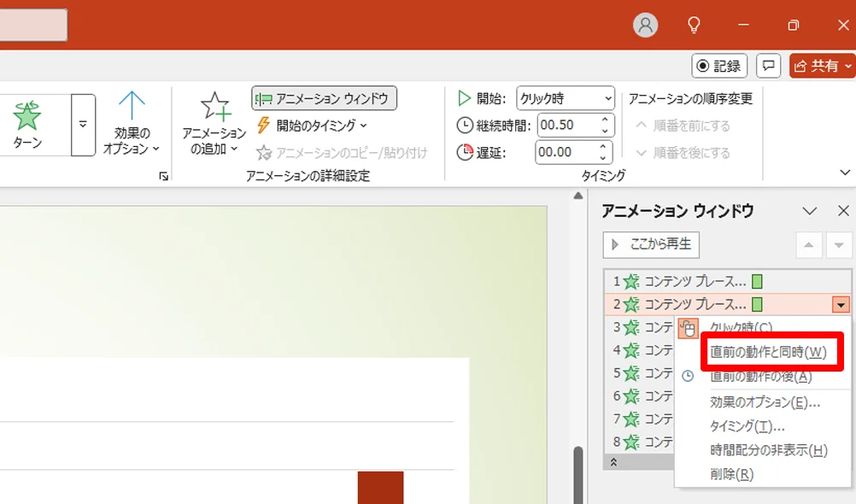Click the 継続時間 00.50 field

(566, 125)
